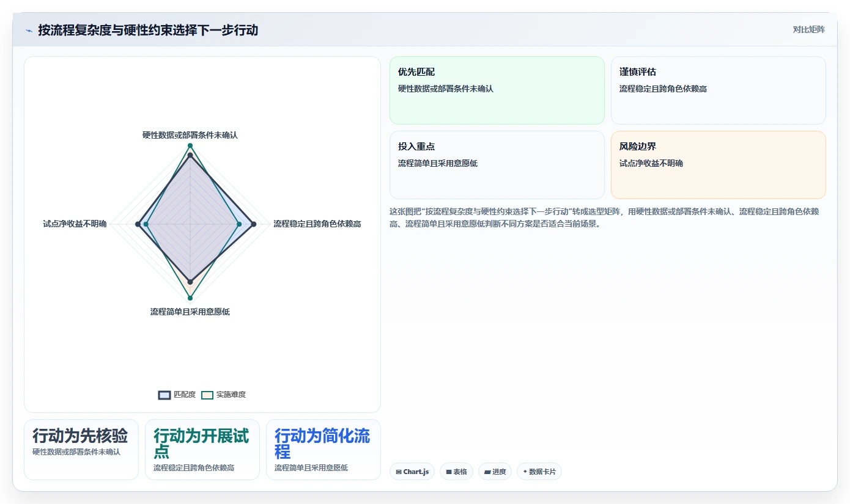This screenshot has width=850, height=504.
Task: Click the 行动为先核验 stat card
Action: [x=81, y=450]
